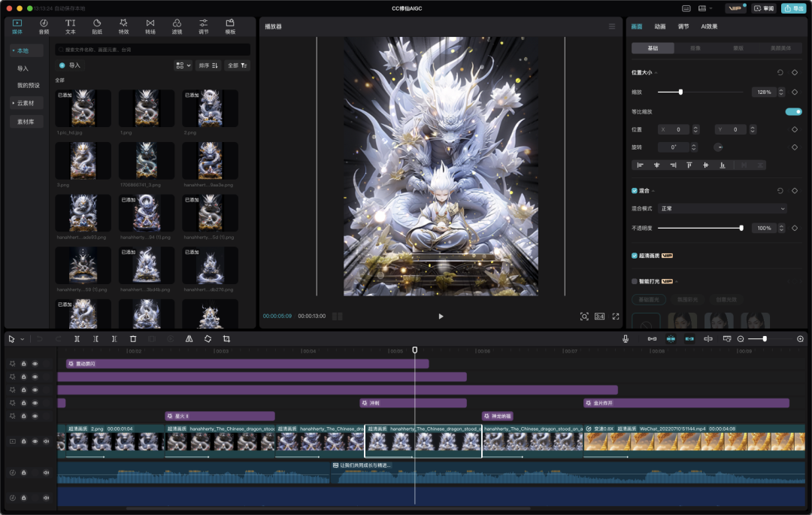Screen dimensions: 812x515
Task: Enter fullscreen preview with the expand icon
Action: [616, 317]
